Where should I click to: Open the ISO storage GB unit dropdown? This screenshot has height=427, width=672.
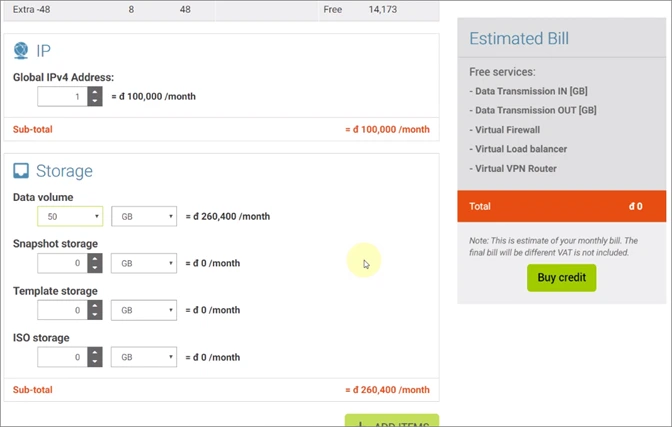tap(144, 357)
